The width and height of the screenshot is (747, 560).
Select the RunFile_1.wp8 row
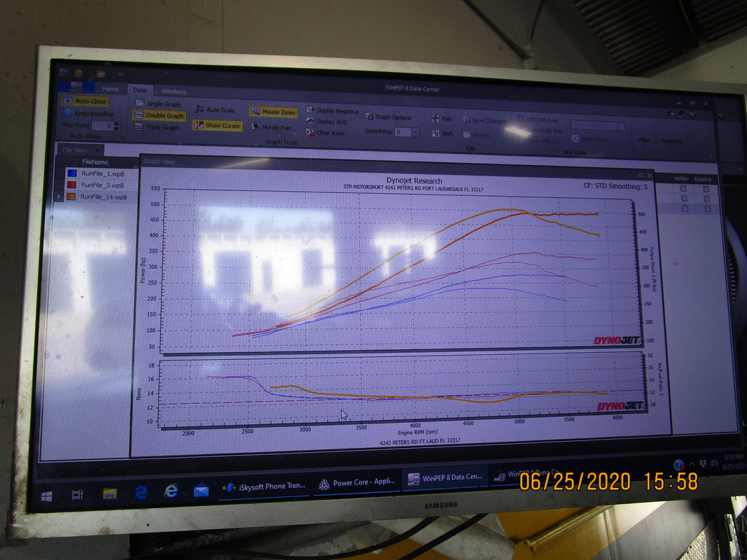pyautogui.click(x=102, y=174)
